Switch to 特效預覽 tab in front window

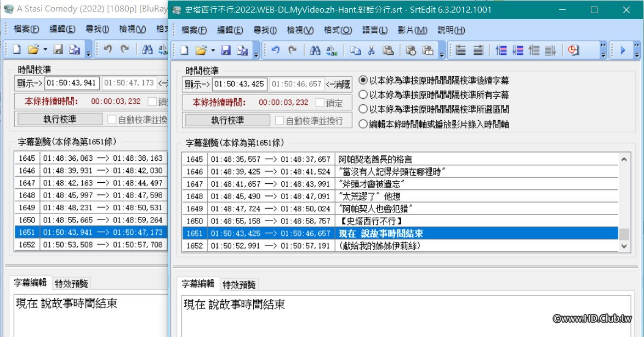(x=239, y=285)
